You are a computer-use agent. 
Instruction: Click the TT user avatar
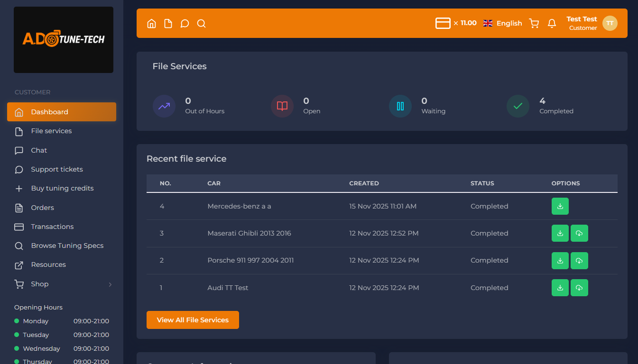pos(610,23)
